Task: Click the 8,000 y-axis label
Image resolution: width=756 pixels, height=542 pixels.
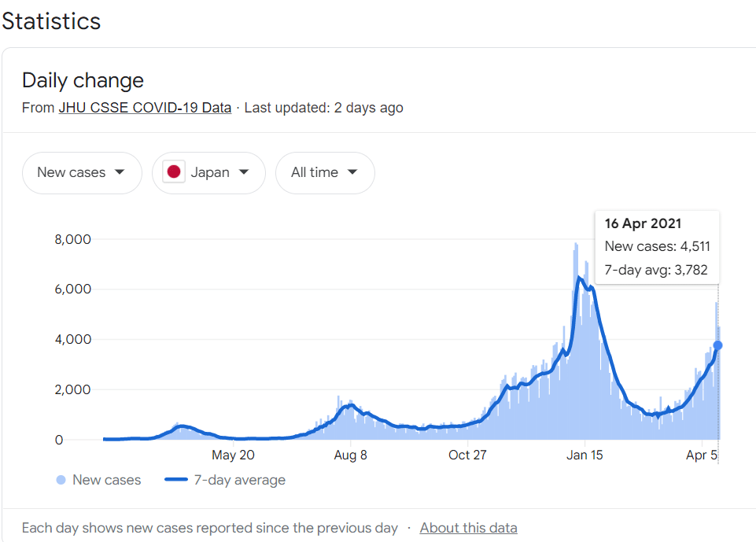Action: tap(72, 239)
